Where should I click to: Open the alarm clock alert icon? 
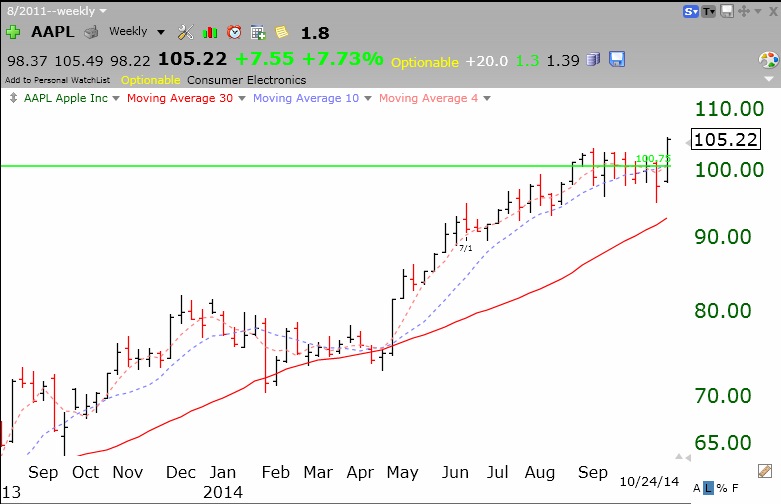point(234,32)
